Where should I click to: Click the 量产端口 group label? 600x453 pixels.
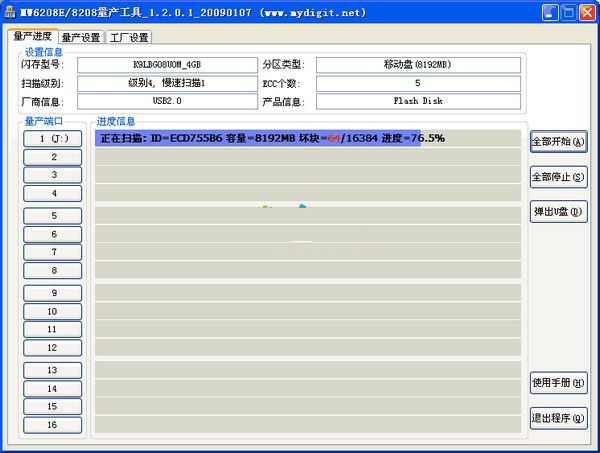[x=44, y=121]
